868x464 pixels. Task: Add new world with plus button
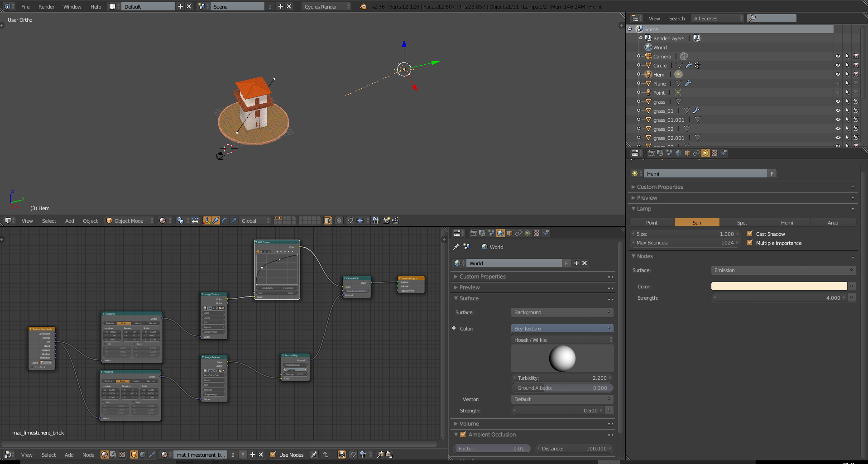tap(576, 263)
